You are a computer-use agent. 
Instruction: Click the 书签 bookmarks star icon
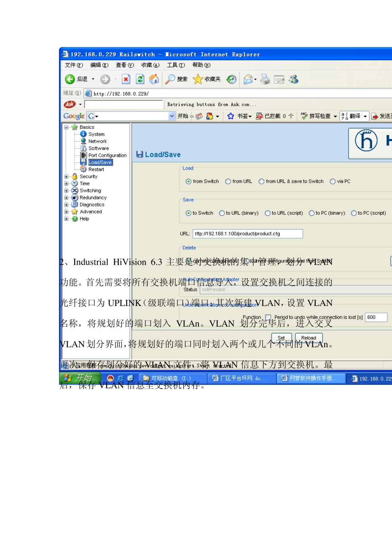[x=231, y=116]
